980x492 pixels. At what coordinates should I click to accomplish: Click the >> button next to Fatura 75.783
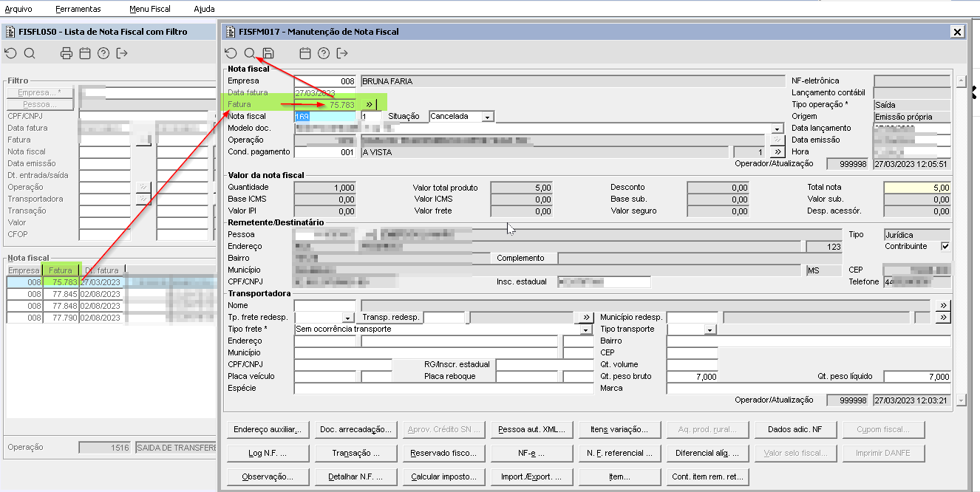click(370, 105)
